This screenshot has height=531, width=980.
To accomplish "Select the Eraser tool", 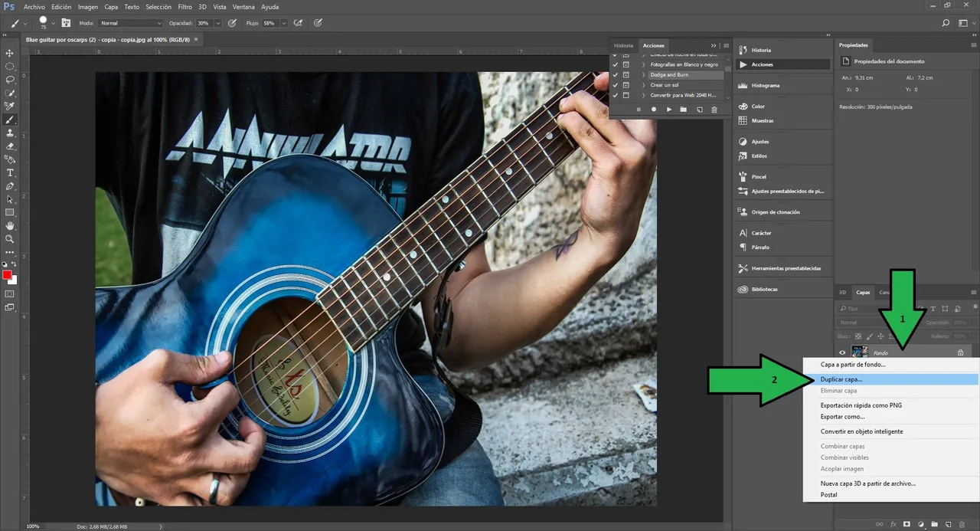I will (x=10, y=146).
